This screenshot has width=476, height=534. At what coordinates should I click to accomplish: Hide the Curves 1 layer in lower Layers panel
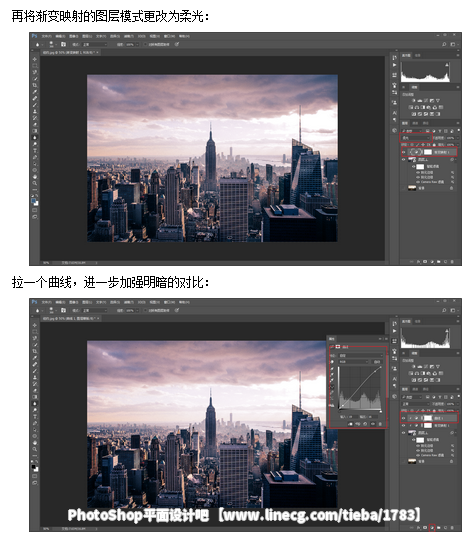(403, 418)
